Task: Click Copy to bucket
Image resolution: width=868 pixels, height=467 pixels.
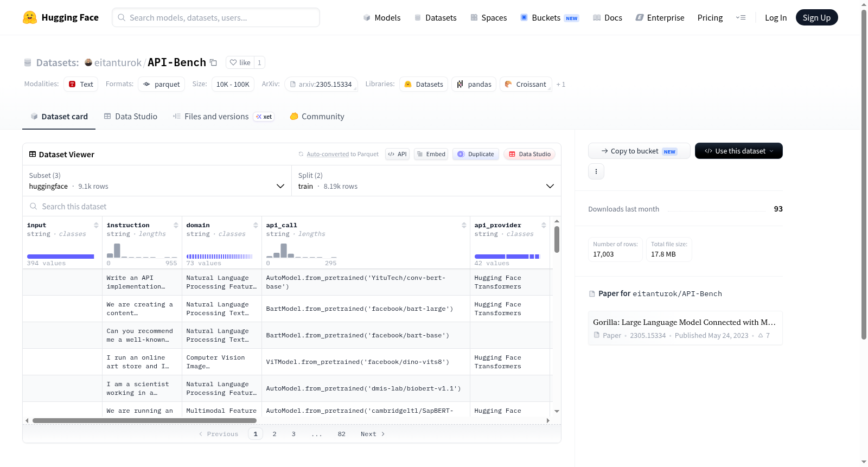Action: tap(639, 151)
